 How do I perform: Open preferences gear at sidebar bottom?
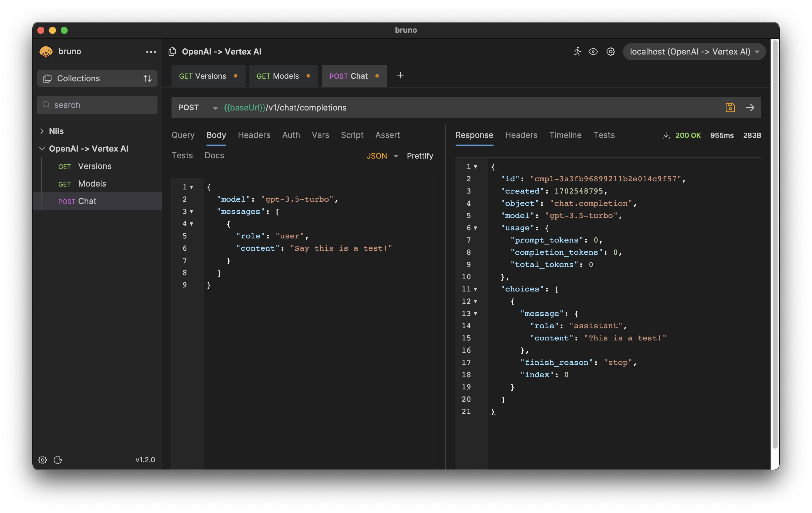click(x=43, y=460)
